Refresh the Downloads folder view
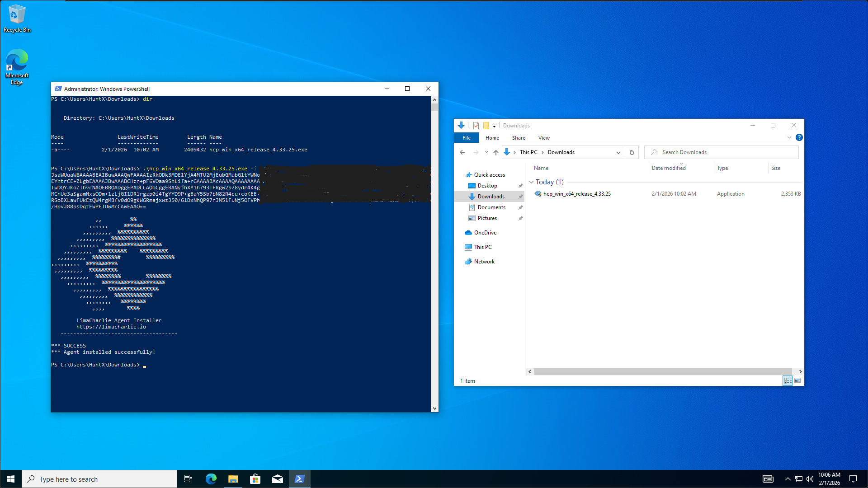This screenshot has height=488, width=868. coord(632,152)
